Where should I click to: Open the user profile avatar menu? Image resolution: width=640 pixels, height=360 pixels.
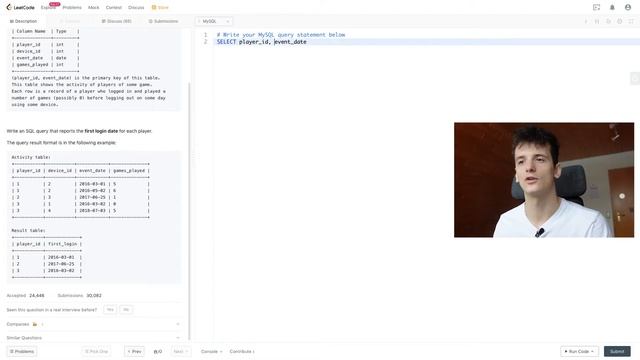628,7
